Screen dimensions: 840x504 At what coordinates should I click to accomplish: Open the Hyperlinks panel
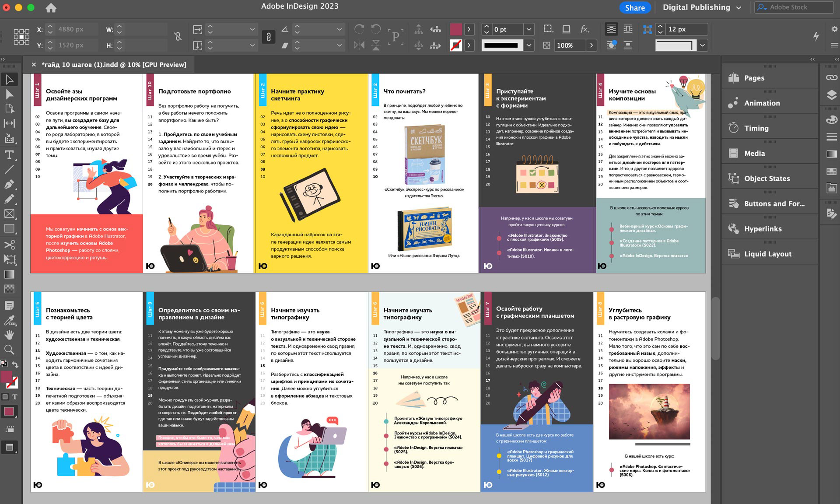point(763,229)
